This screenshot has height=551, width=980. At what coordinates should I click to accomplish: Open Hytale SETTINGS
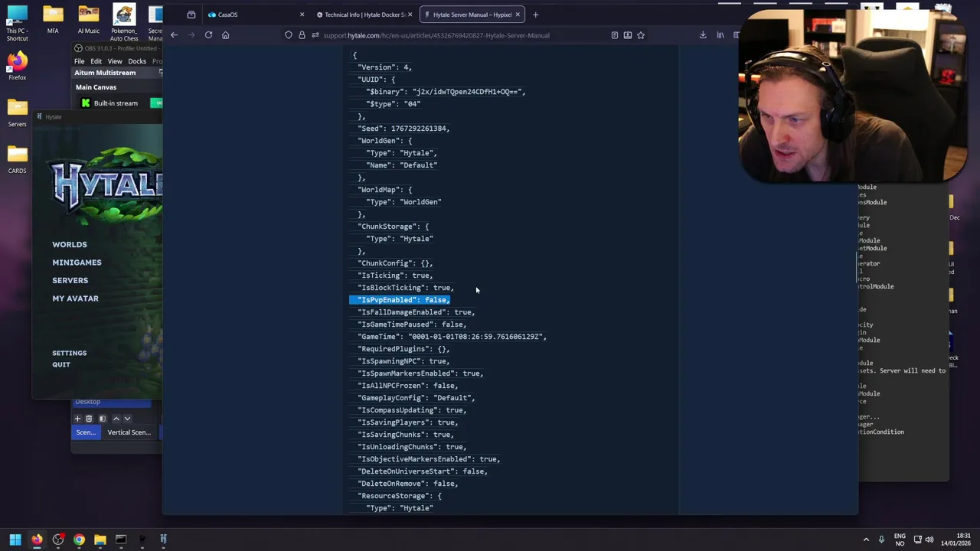69,354
